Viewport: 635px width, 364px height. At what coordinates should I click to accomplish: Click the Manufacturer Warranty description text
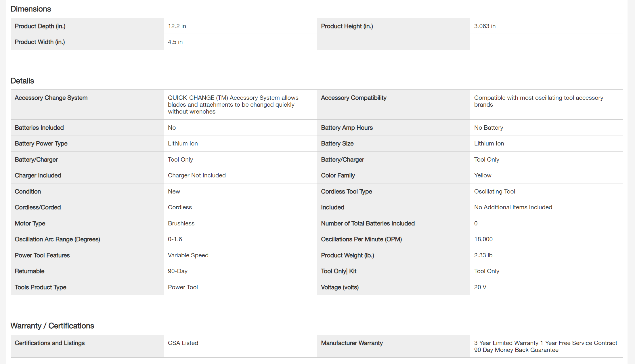[545, 346]
